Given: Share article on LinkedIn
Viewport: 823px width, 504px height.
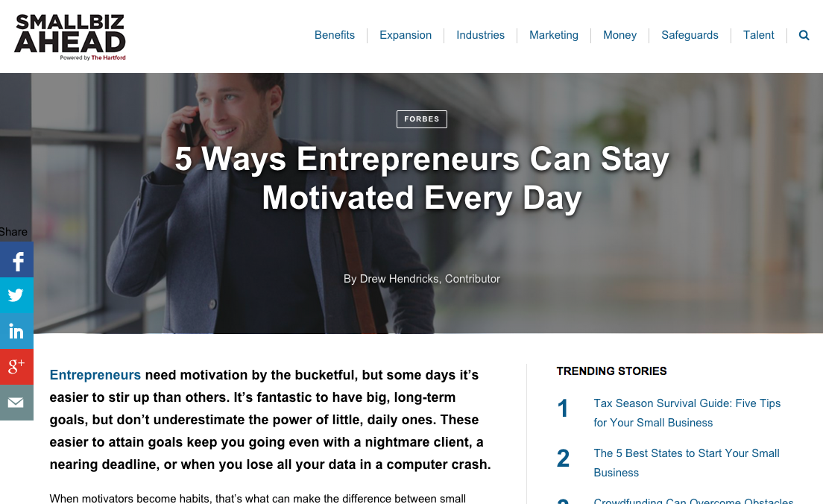Looking at the screenshot, I should point(16,331).
